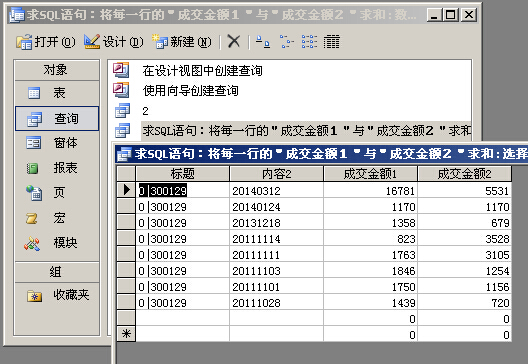Viewport: 528px width, 364px height.
Task: Click 成交金额1 value 1750
Action: coord(370,287)
